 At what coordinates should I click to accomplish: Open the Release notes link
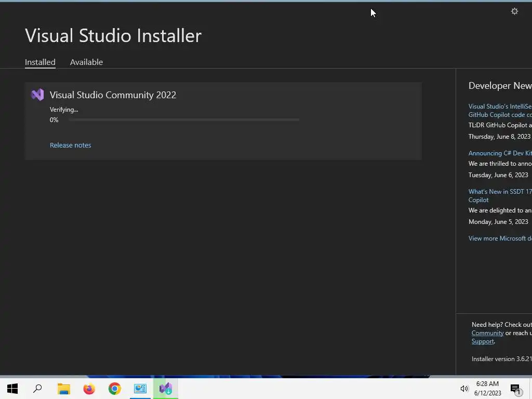pyautogui.click(x=70, y=145)
